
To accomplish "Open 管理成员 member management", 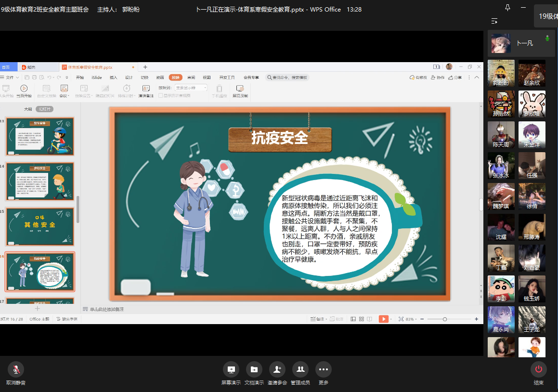I will [x=300, y=369].
